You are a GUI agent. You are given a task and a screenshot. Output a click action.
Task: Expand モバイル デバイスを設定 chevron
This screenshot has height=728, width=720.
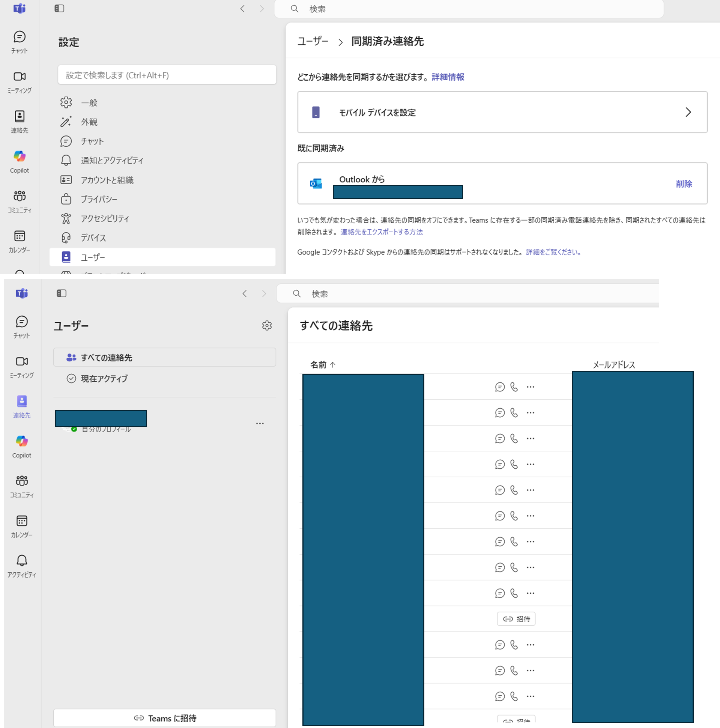[688, 112]
